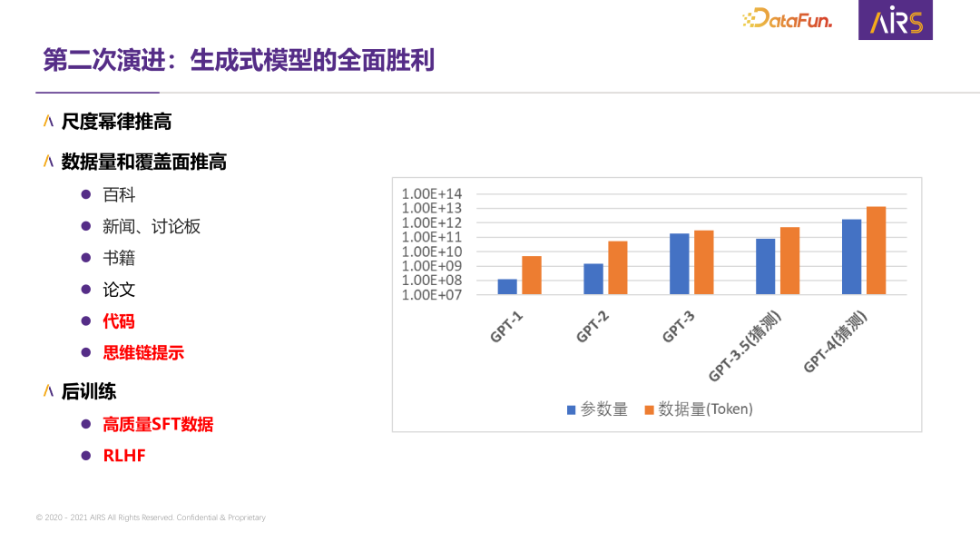Viewport: 980px width, 552px height.
Task: Click the AIRS copyright footer text
Action: click(x=151, y=517)
